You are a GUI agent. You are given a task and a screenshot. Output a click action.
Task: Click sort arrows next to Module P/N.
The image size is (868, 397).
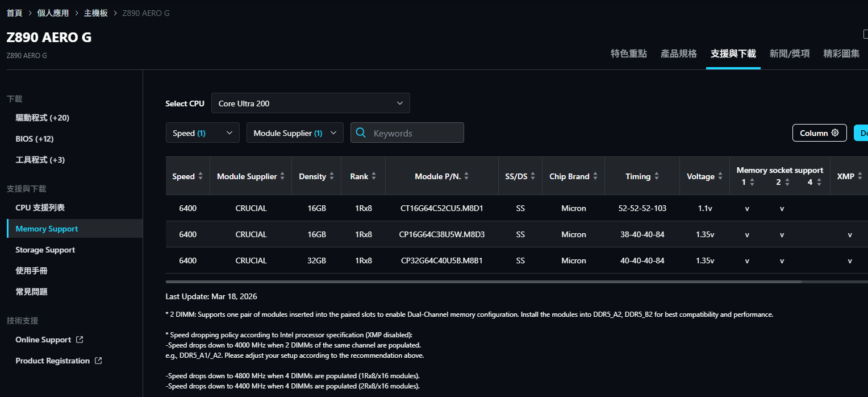coord(466,176)
